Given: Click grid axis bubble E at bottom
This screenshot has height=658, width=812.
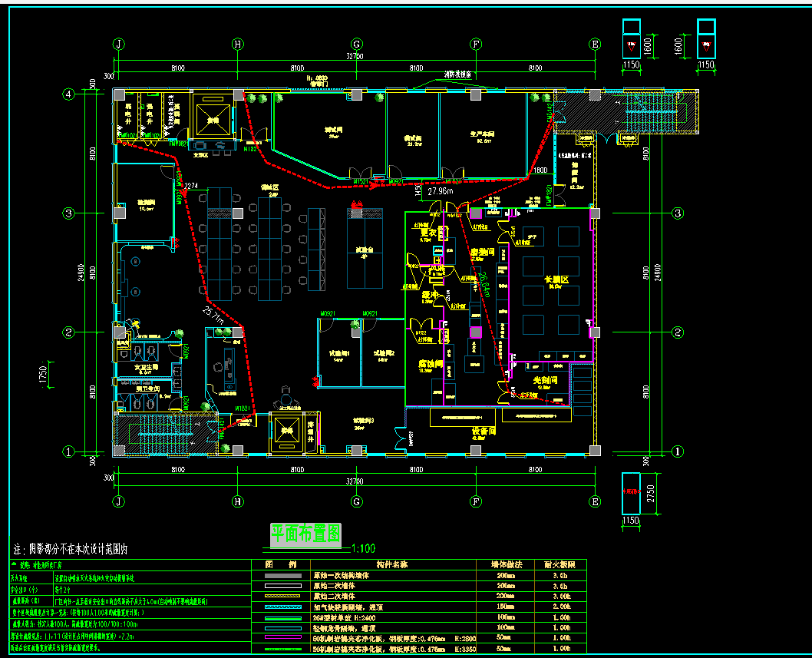Looking at the screenshot, I should click(595, 501).
